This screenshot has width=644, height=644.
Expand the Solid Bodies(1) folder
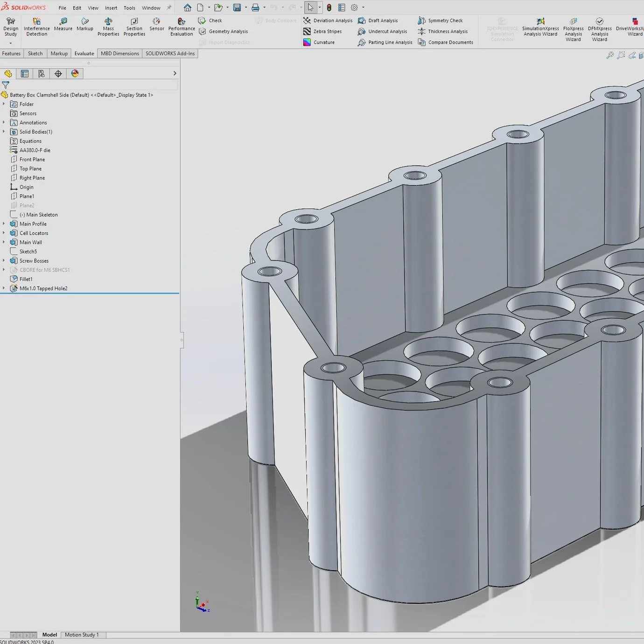point(4,132)
